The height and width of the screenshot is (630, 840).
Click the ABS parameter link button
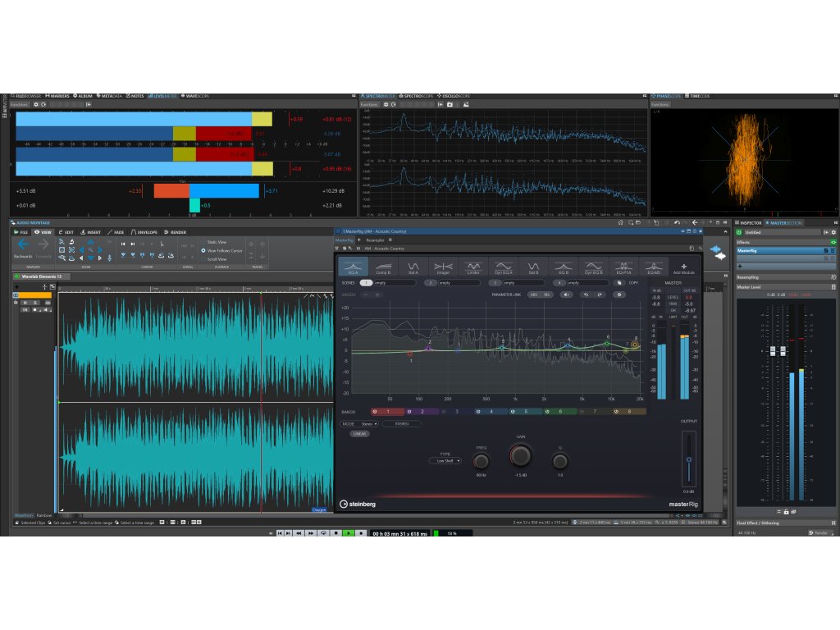point(533,294)
